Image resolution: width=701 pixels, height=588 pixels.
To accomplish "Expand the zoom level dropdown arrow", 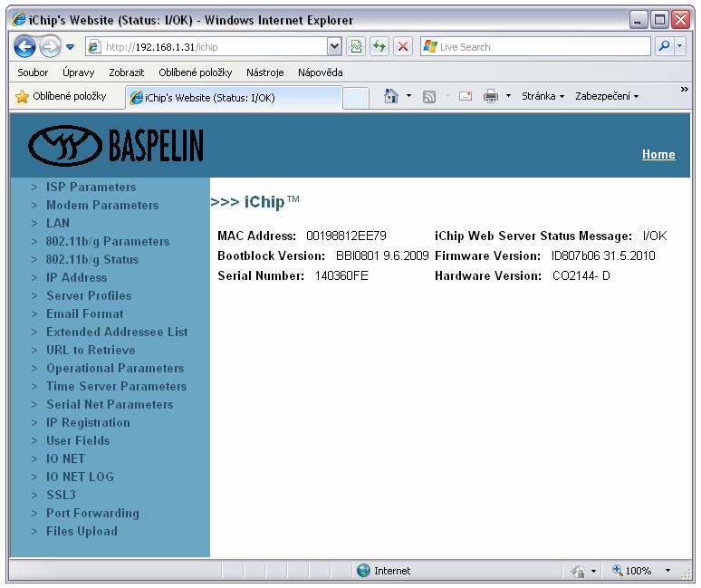I will [x=667, y=571].
